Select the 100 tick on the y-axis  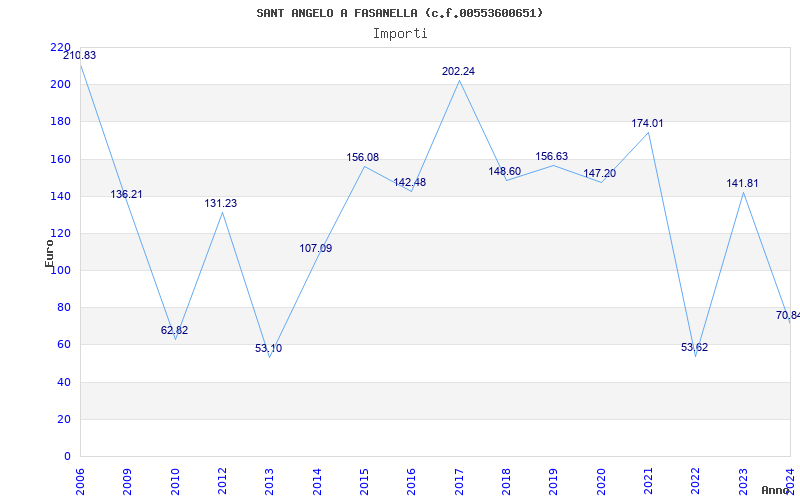(60, 270)
